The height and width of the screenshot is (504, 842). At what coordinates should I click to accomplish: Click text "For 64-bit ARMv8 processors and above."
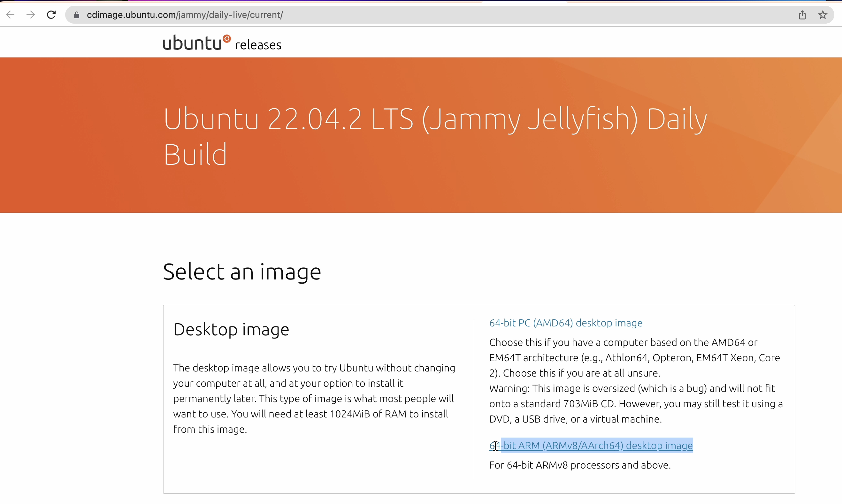(x=580, y=465)
